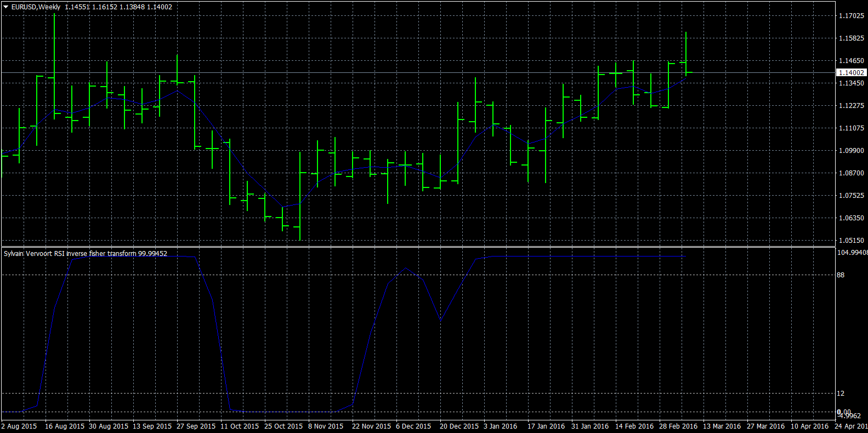868x433 pixels.
Task: Click the 20 Dec 2015 date label
Action: pos(459,426)
